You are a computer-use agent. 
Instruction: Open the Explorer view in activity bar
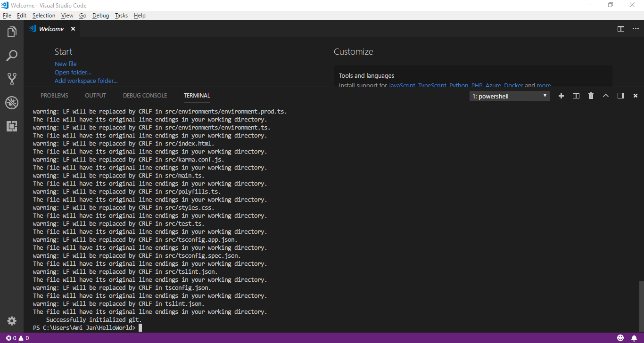12,32
